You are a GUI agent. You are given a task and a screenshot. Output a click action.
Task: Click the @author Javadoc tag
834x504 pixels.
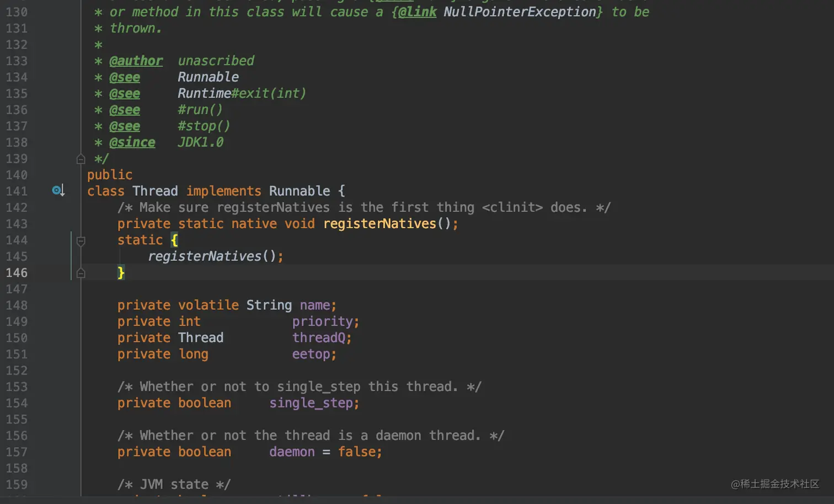[x=136, y=61]
